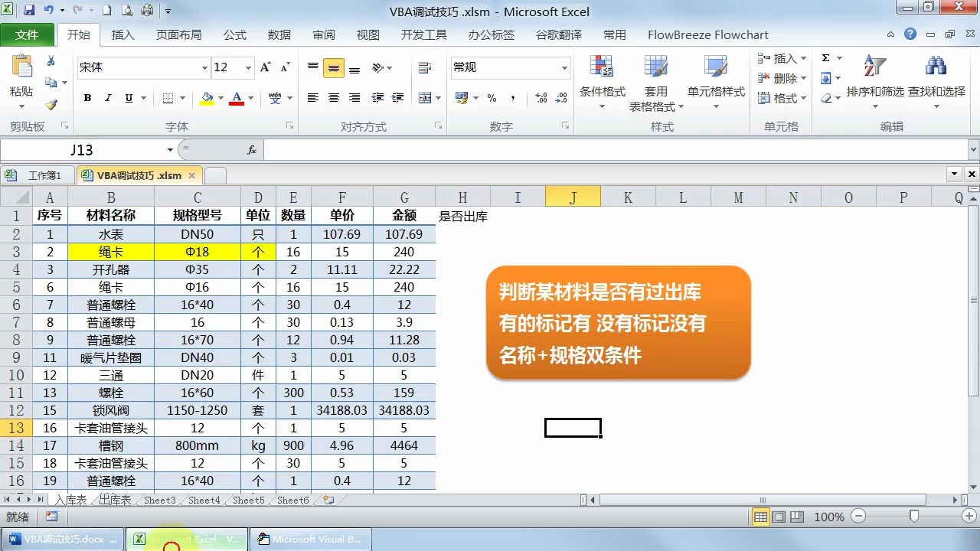Switch to the 公式 ribbon tab
Image resolution: width=980 pixels, height=551 pixels.
[235, 34]
